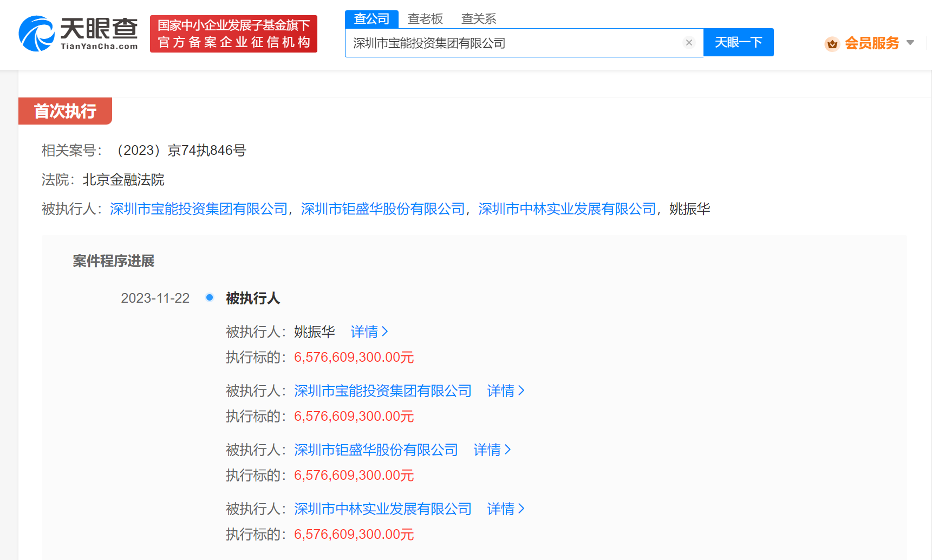Focus the company name search field
932x560 pixels.
(514, 43)
